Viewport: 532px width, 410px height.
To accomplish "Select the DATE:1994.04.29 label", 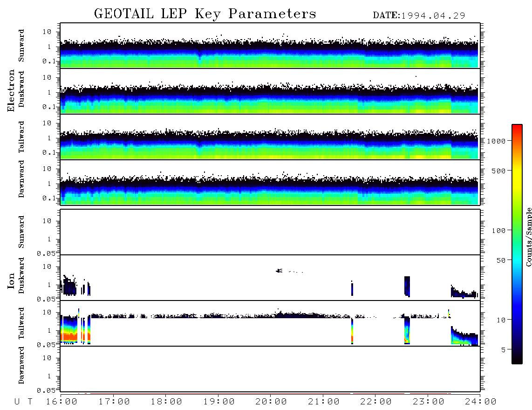I will [419, 16].
